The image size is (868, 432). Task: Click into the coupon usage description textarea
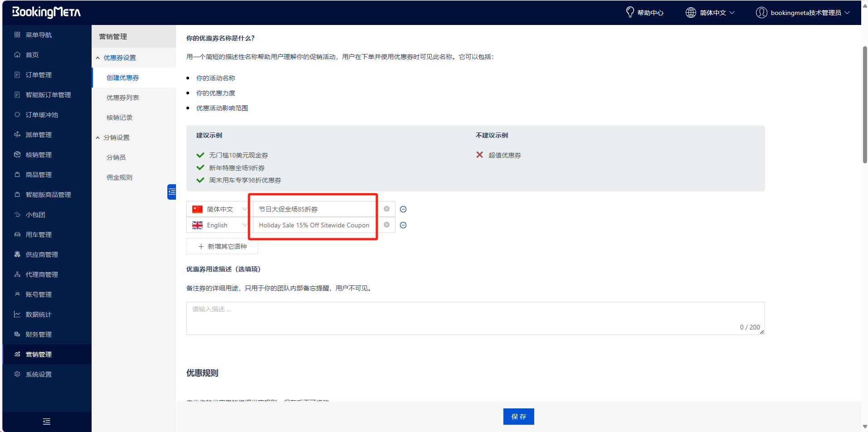[x=475, y=318]
